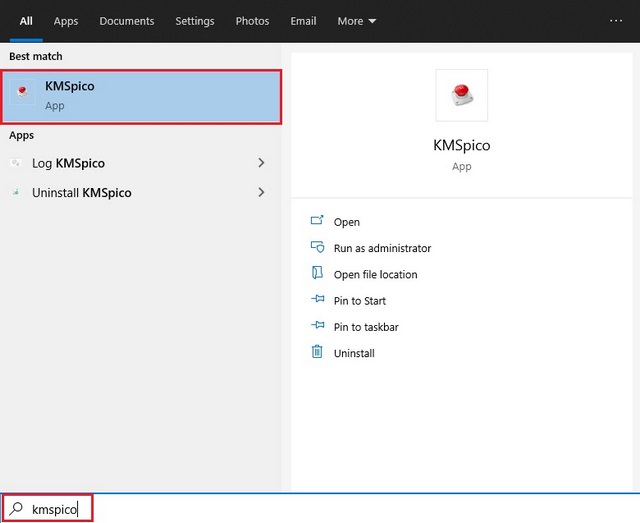
Task: Expand the More dropdown
Action: click(x=356, y=21)
